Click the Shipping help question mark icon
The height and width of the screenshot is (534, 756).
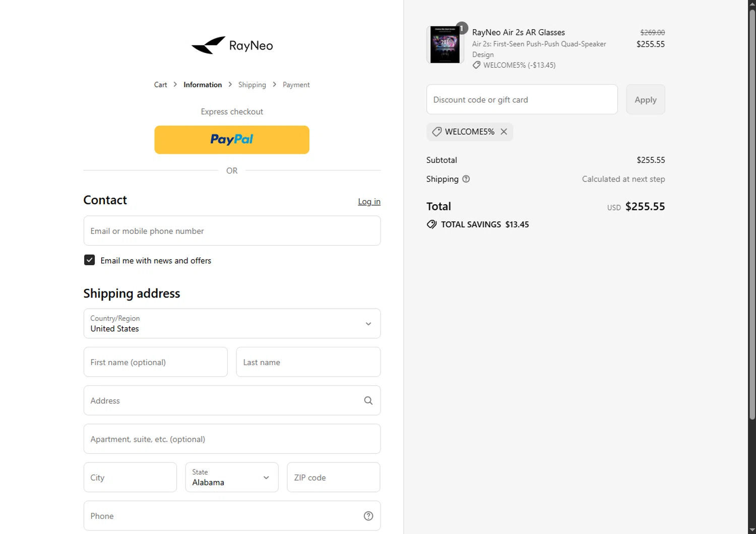click(x=466, y=179)
